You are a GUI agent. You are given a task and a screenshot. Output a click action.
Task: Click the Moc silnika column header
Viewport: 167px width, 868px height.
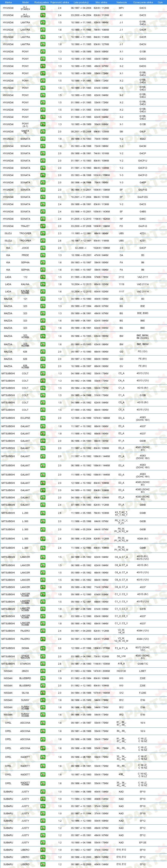click(x=101, y=2)
